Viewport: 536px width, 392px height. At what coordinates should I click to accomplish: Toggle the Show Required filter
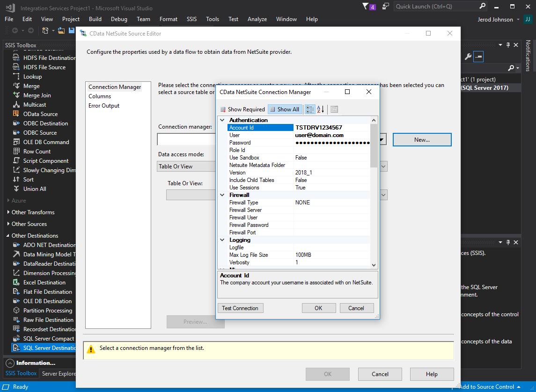coord(242,109)
